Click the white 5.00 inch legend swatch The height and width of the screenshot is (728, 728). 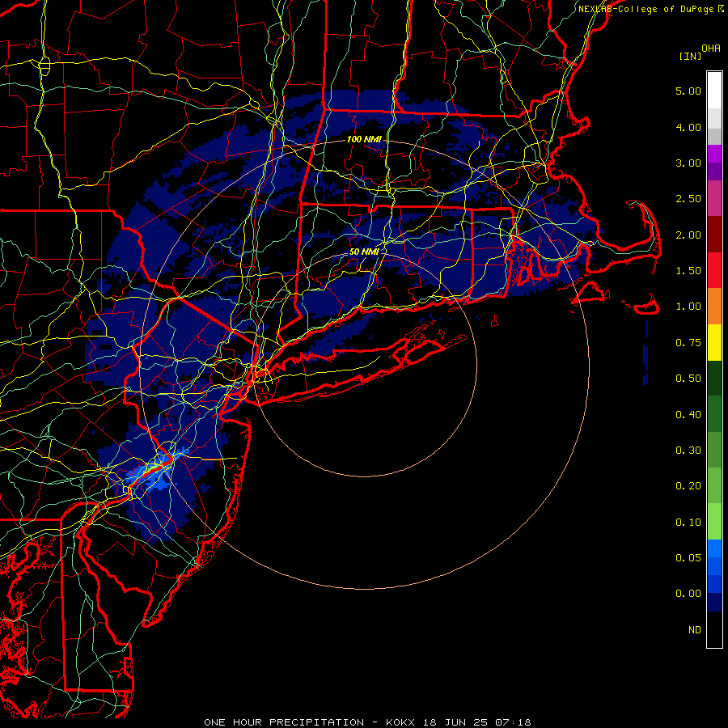click(x=714, y=91)
